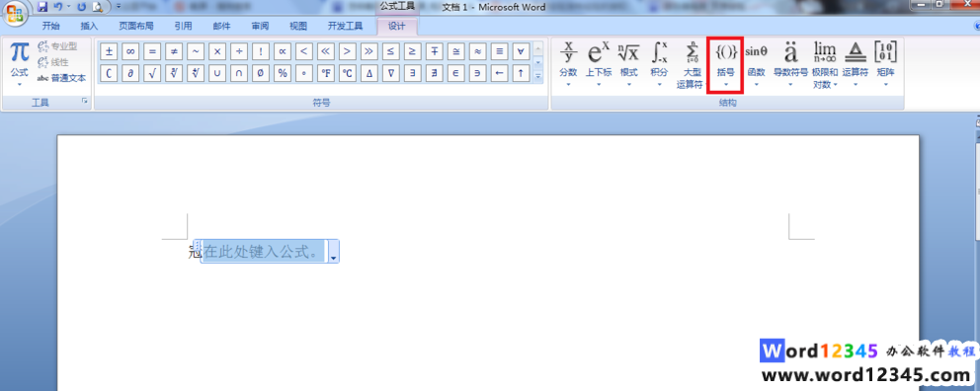Switch to the 开始 tab
Image resolution: width=980 pixels, height=391 pixels.
click(x=51, y=27)
